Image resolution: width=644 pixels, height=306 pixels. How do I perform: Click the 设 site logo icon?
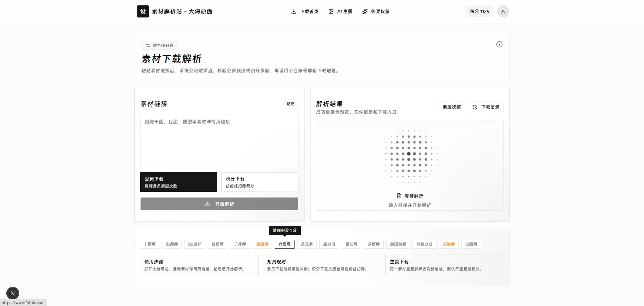point(143,11)
